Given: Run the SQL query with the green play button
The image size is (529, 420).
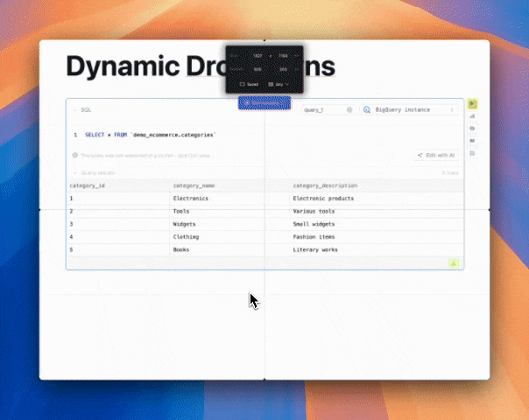Looking at the screenshot, I should point(472,104).
